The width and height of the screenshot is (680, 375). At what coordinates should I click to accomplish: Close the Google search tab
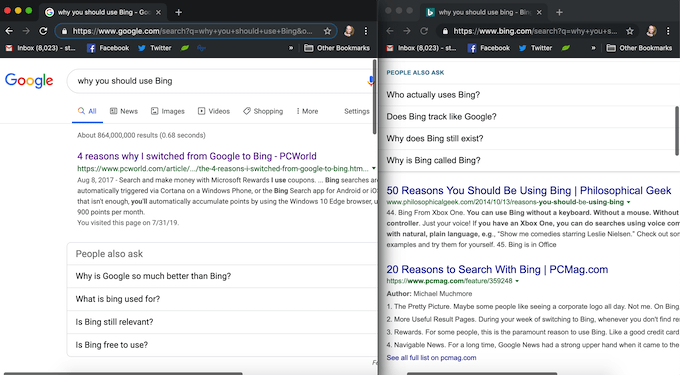coord(158,12)
